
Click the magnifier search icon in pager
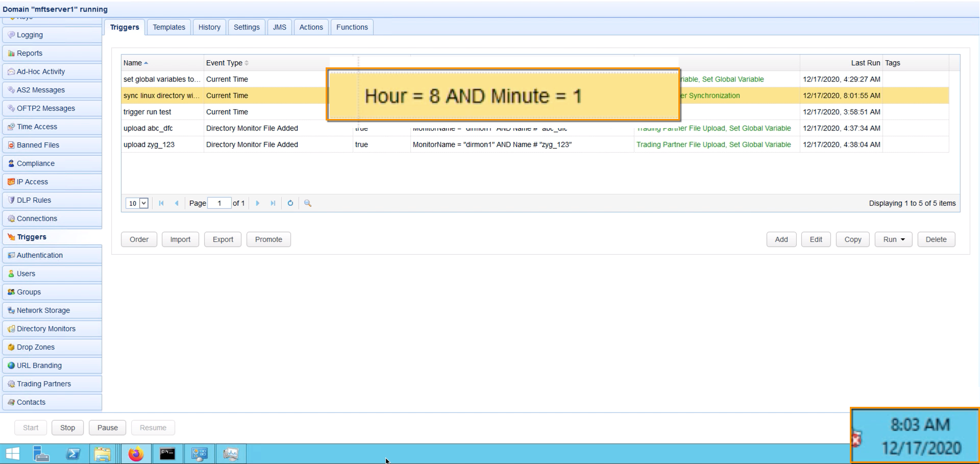tap(308, 203)
